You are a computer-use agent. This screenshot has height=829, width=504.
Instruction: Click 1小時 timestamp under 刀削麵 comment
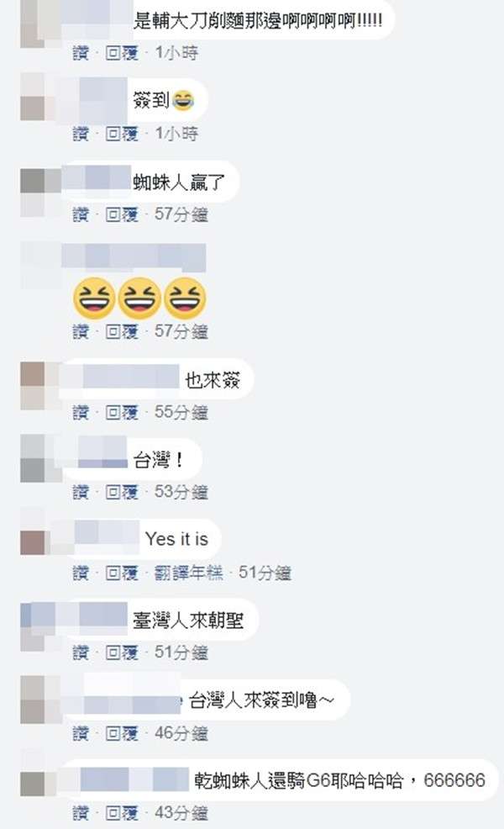pos(176,52)
